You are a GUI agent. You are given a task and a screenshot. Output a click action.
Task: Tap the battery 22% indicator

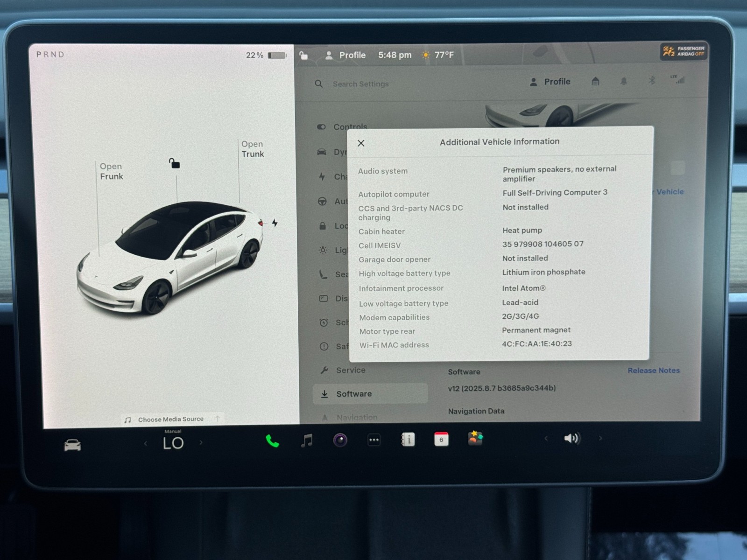[x=266, y=55]
